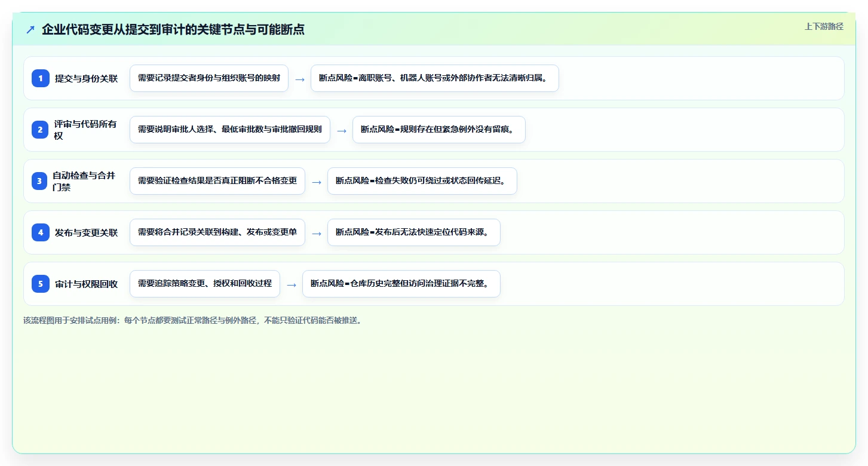Click the 提交与身份关联 step label
The height and width of the screenshot is (466, 868).
(x=87, y=78)
